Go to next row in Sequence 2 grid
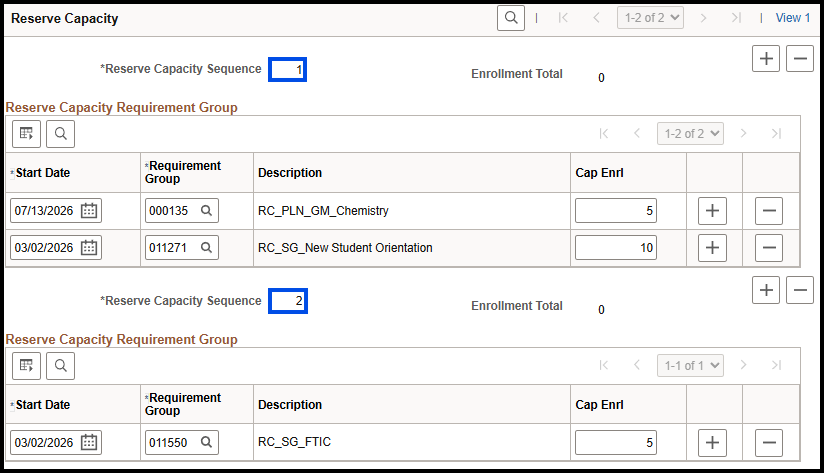The width and height of the screenshot is (824, 473). pyautogui.click(x=743, y=365)
